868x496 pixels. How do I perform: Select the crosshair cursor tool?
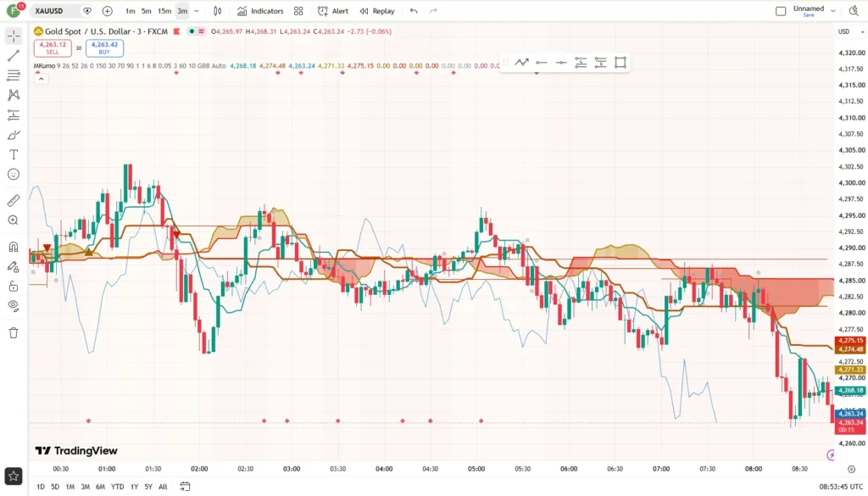coord(14,36)
